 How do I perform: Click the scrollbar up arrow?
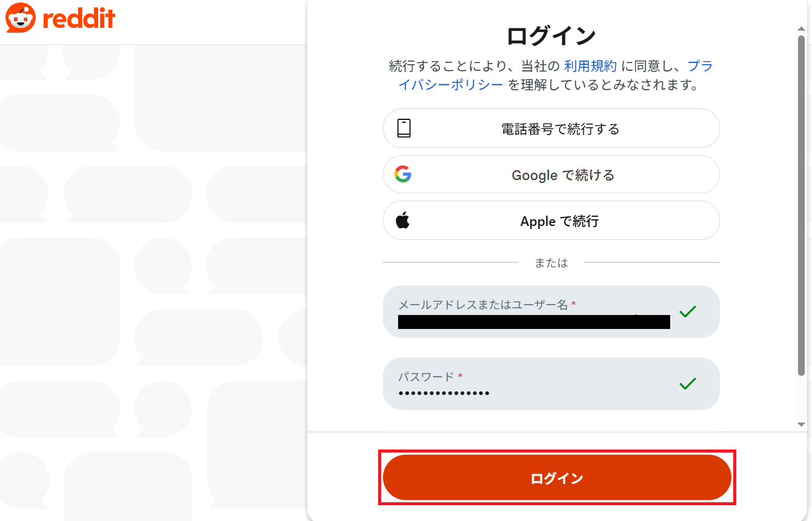click(x=801, y=27)
